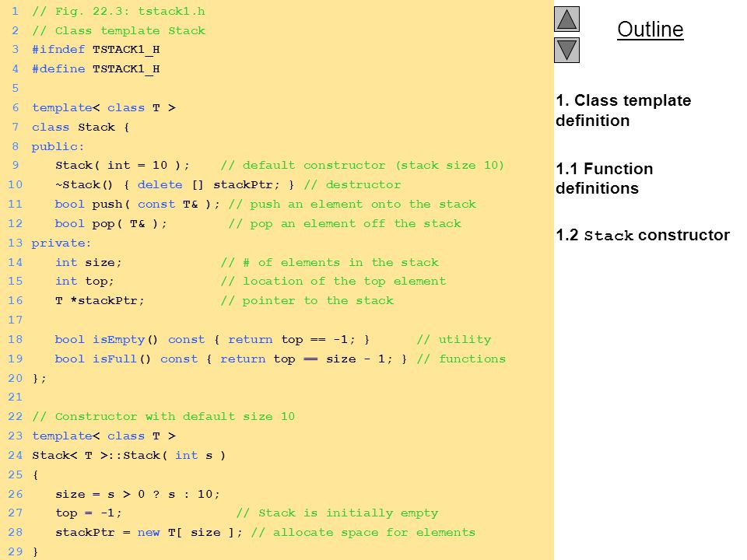The height and width of the screenshot is (560, 747).
Task: Click 'location of the top element' comment
Action: [x=334, y=282]
